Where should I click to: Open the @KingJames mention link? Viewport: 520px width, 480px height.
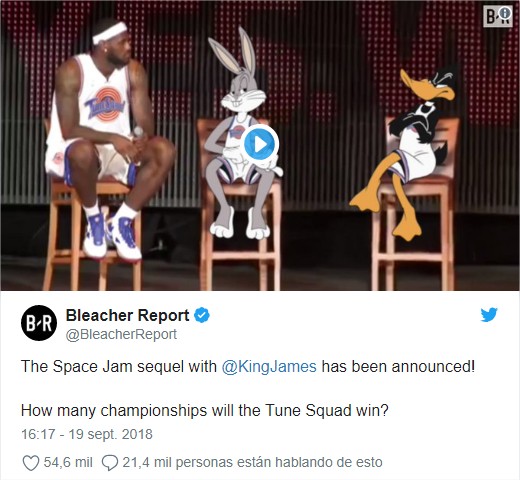269,366
